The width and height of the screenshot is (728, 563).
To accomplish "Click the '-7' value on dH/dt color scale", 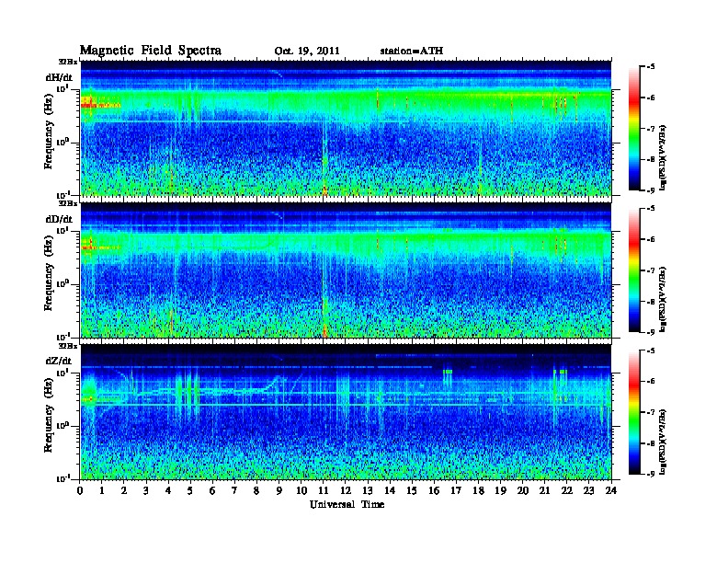I will (x=651, y=129).
